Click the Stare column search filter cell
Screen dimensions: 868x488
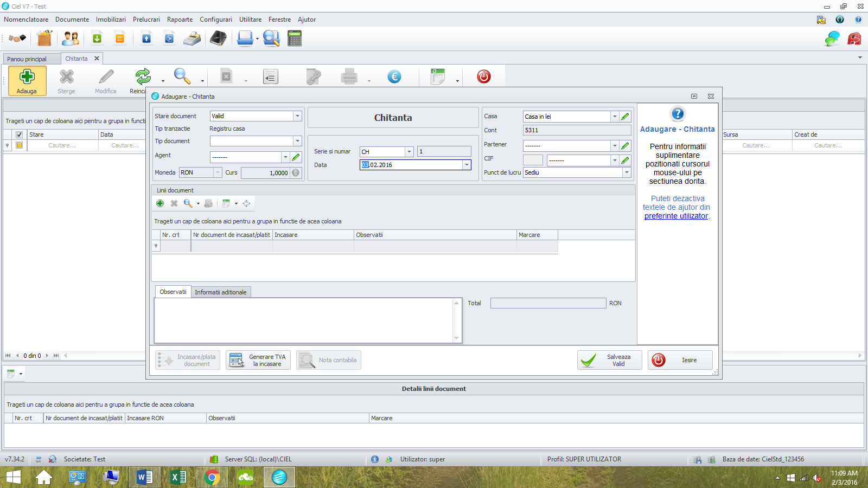pos(62,145)
